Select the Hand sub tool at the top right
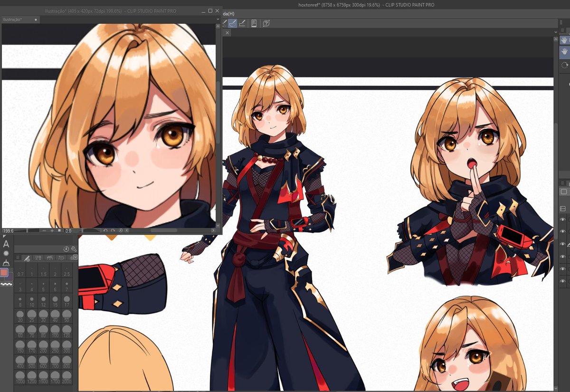This screenshot has width=570, height=392. pos(564,40)
